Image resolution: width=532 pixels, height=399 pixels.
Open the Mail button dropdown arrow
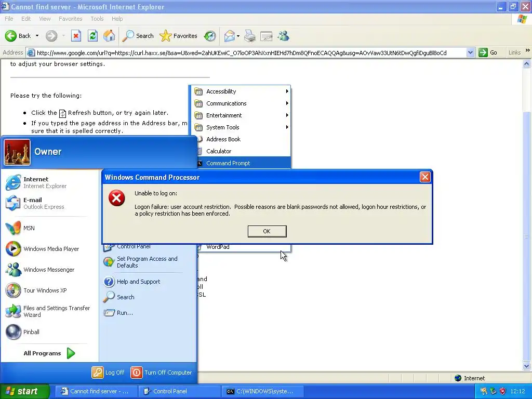238,36
